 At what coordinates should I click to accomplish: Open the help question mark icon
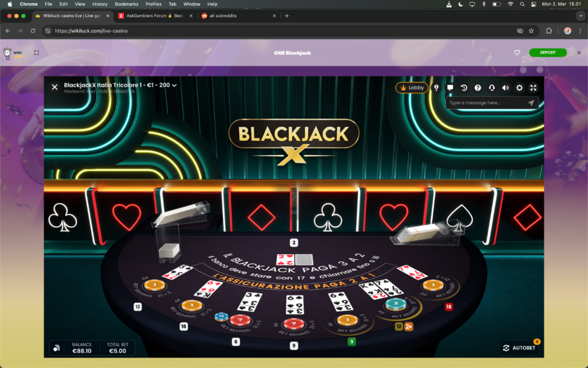click(477, 88)
